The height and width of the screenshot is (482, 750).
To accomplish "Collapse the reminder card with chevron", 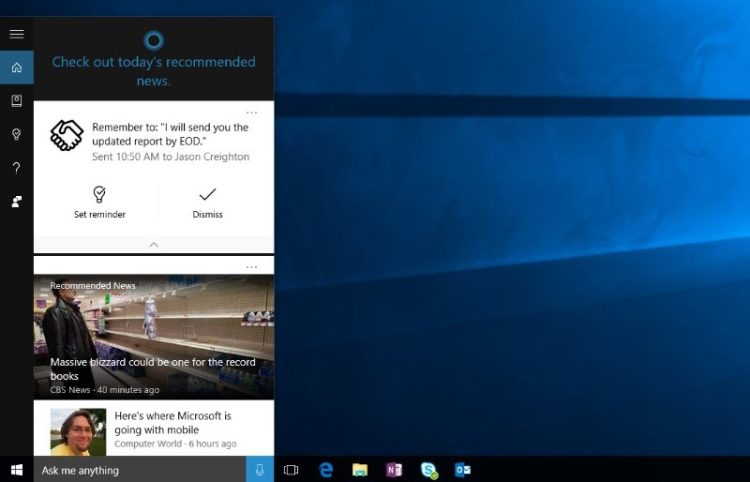I will (x=154, y=245).
